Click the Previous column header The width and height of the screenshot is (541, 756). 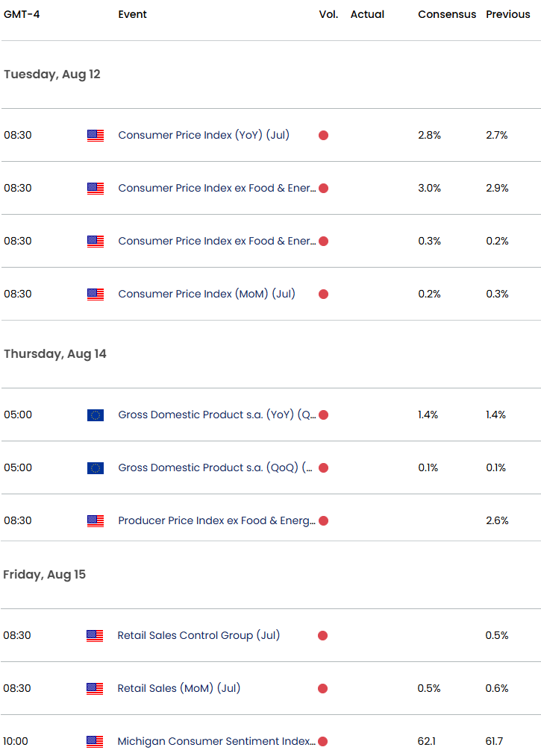tap(508, 15)
